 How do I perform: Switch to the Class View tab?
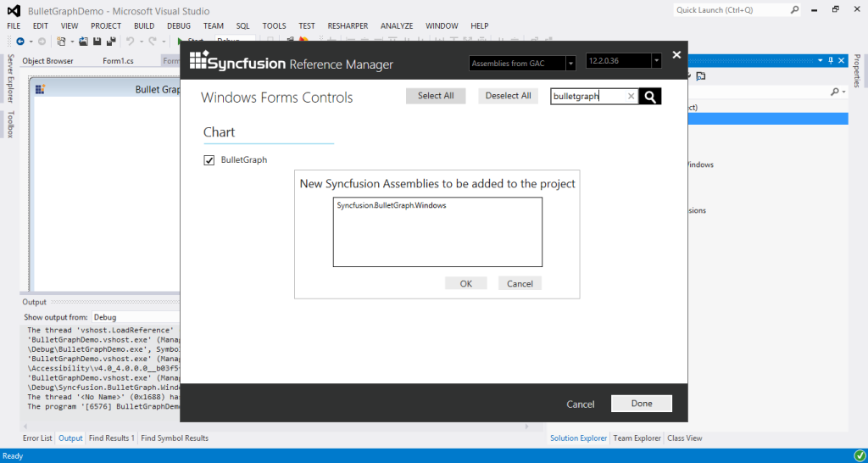click(684, 438)
